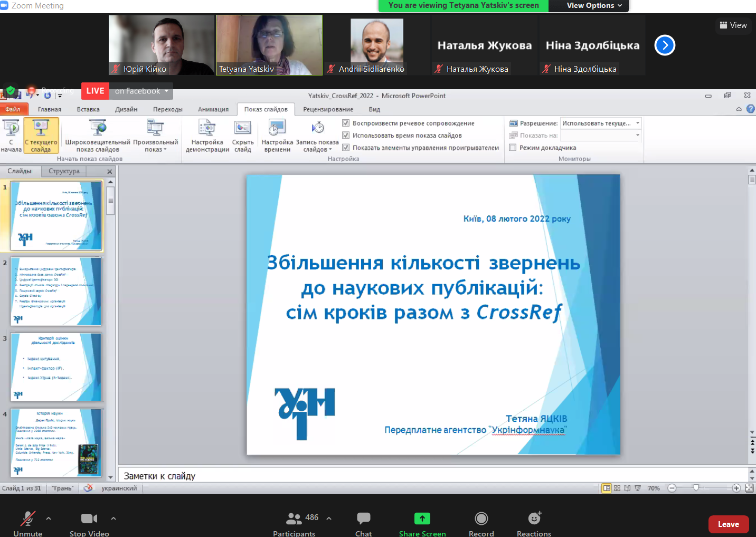Switch to Normal view icon
Screen dimensions: 756x537
[x=607, y=488]
